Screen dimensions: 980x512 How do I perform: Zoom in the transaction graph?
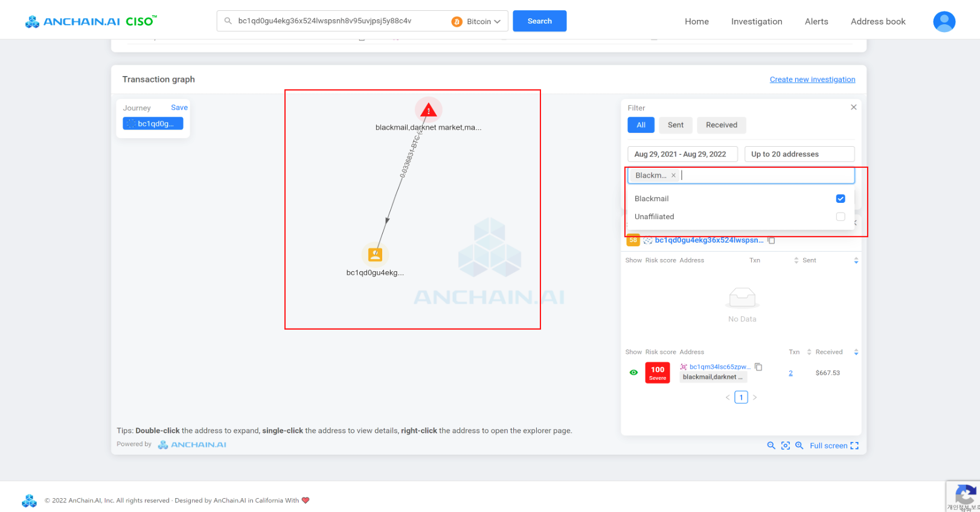pyautogui.click(x=799, y=446)
